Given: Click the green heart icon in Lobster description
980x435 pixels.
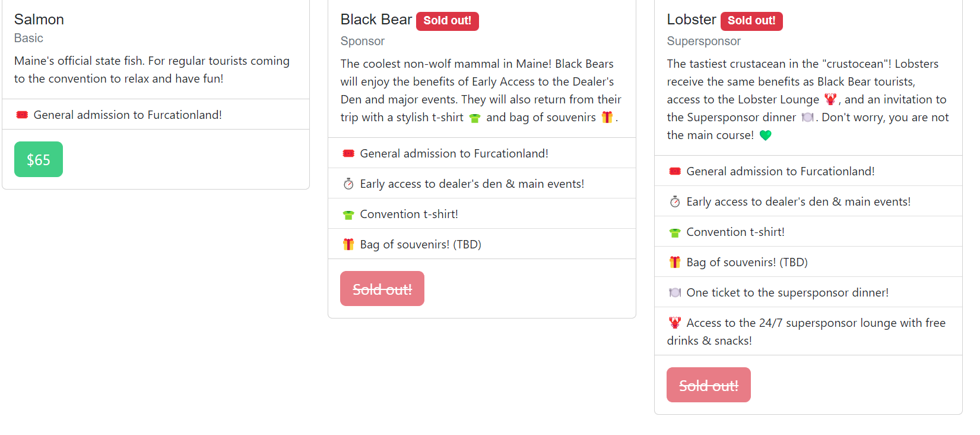Looking at the screenshot, I should coord(766,135).
